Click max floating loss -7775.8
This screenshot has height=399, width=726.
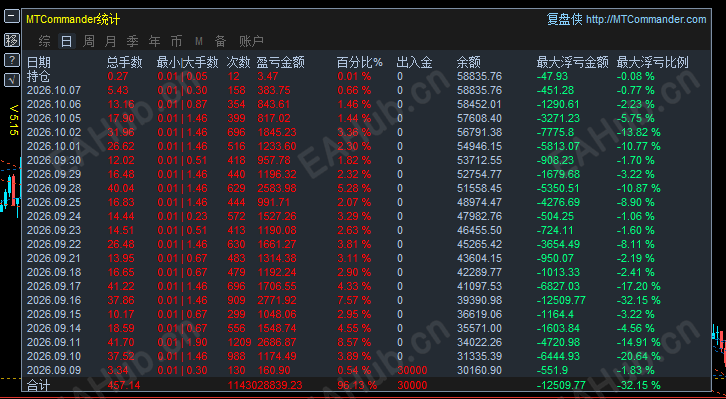coord(555,132)
